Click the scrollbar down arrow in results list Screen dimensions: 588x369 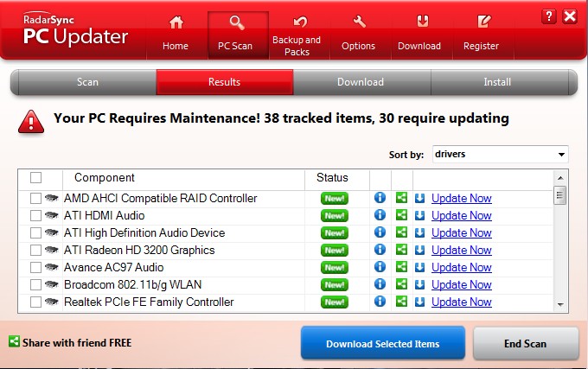pos(560,304)
